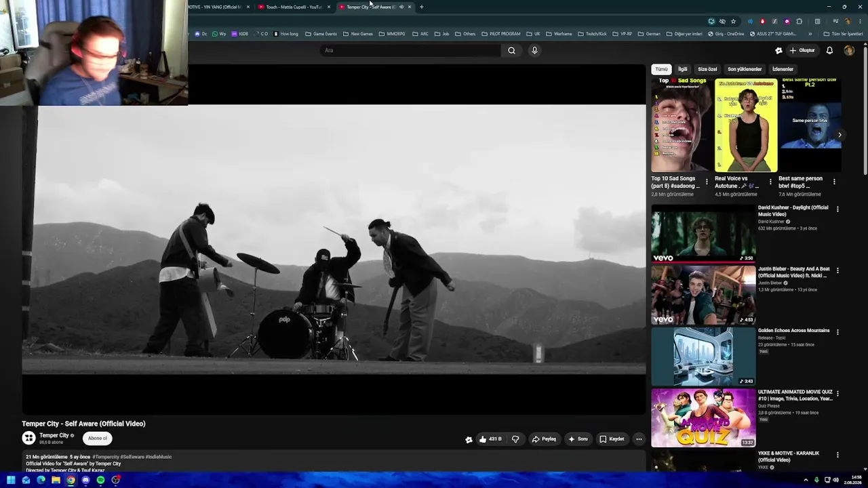Show next Shorts with the arrow
The image size is (868, 488).
[x=840, y=135]
